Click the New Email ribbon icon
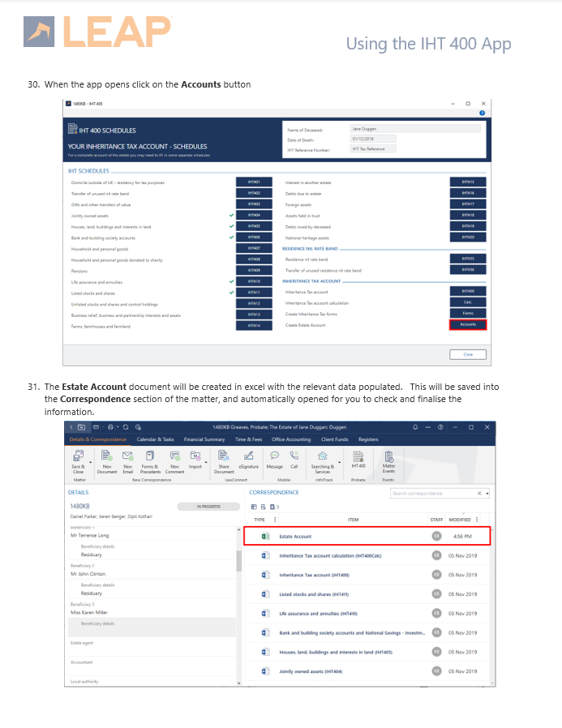This screenshot has width=562, height=728. [x=129, y=460]
